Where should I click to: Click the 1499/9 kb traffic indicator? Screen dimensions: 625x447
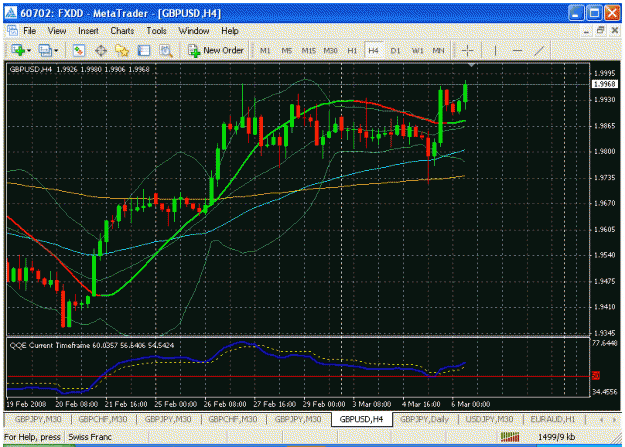(x=556, y=437)
